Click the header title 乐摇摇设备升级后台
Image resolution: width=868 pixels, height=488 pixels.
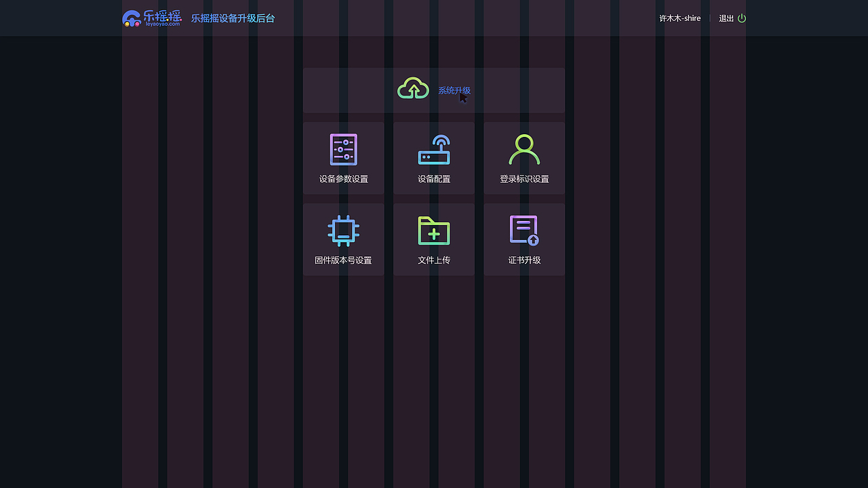tap(233, 18)
